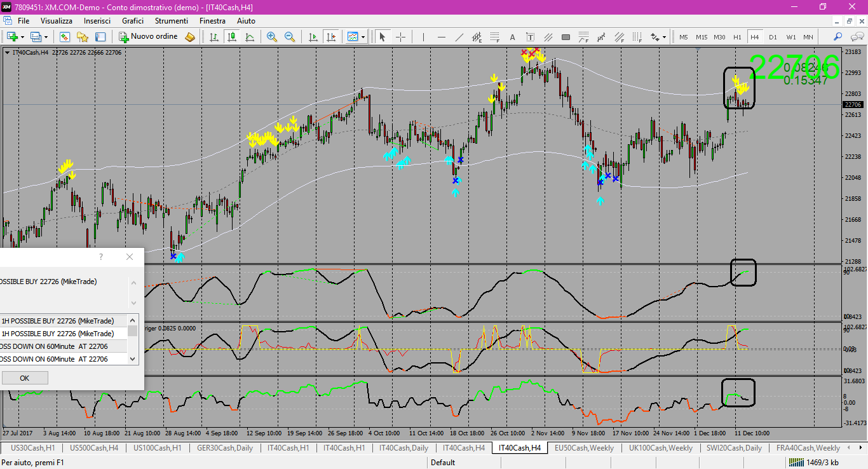868x469 pixels.
Task: Click the help question mark in alert dialog
Action: point(100,257)
